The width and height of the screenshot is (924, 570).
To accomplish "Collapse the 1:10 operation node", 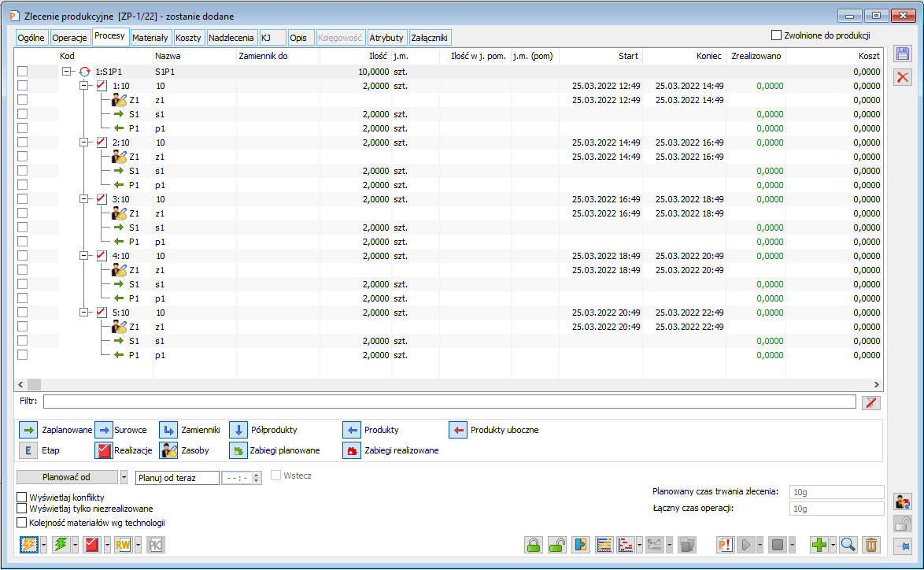I will 83,86.
